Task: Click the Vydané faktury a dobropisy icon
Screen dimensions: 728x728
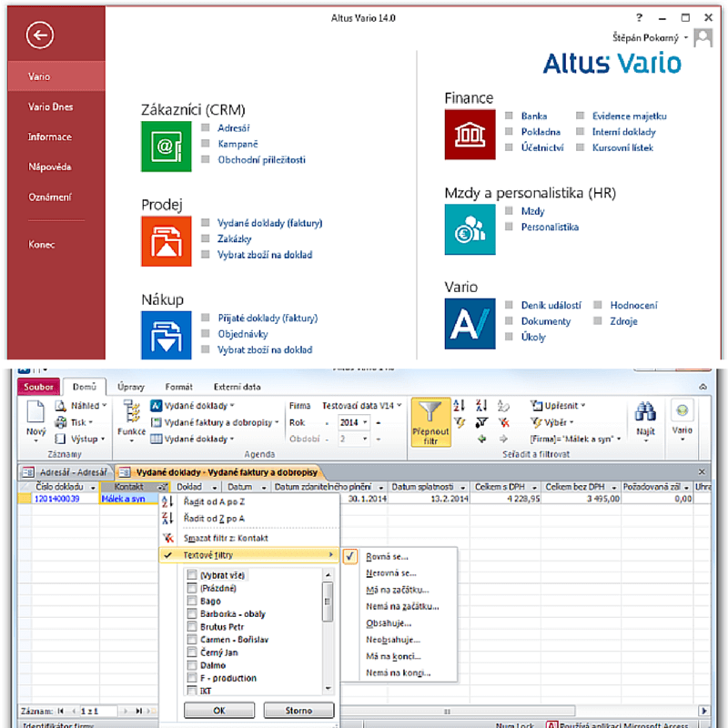Action: tap(156, 422)
